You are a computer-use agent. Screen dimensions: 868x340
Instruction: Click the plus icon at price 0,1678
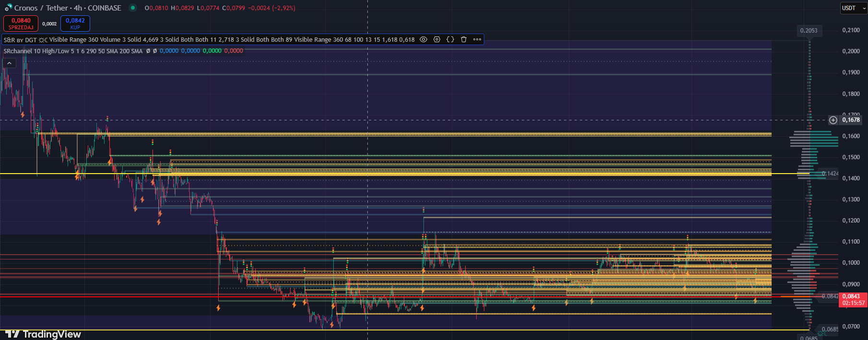(833, 120)
